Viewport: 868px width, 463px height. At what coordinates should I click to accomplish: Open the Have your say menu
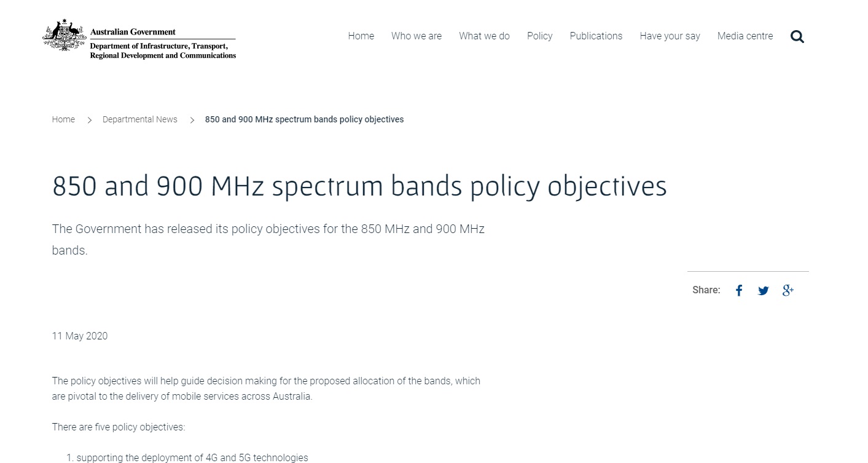[x=670, y=36]
